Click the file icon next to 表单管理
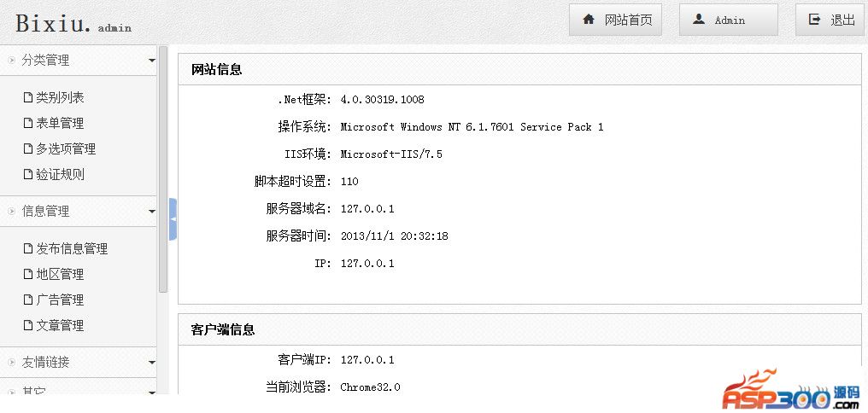Screen dimensions: 868x413 click(28, 123)
